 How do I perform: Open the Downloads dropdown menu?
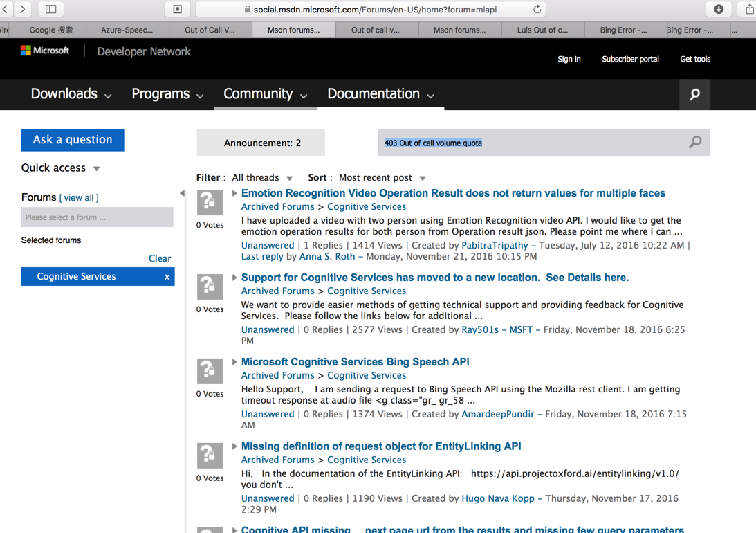tap(71, 94)
